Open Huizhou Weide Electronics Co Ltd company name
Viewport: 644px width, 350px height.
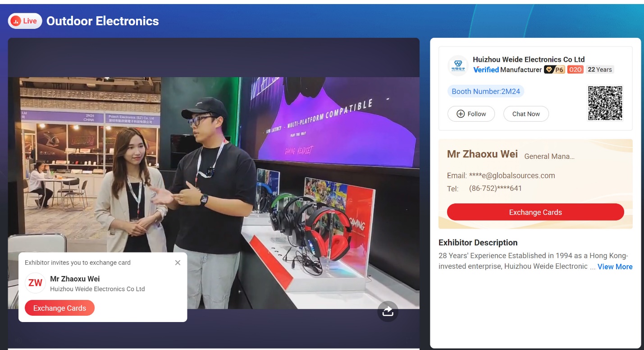tap(528, 60)
